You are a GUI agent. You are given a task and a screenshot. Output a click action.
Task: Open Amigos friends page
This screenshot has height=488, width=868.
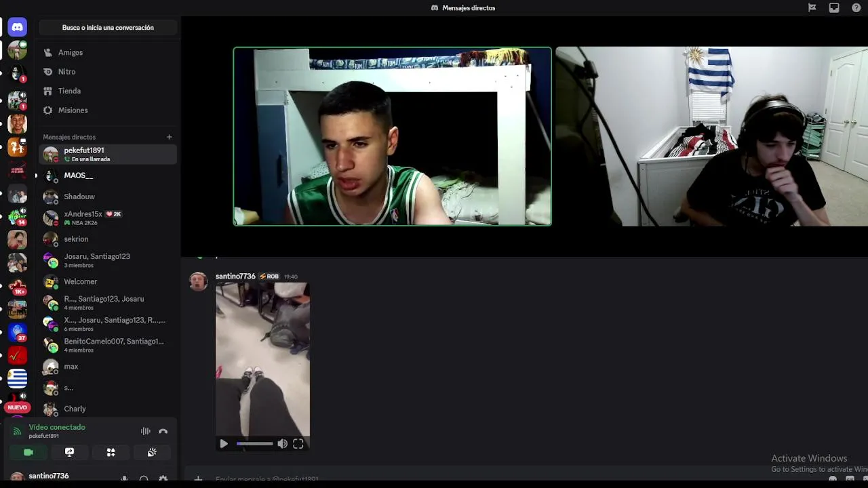[x=108, y=52]
